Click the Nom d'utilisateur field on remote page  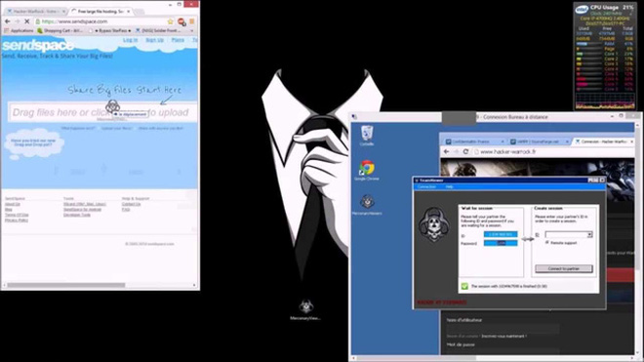click(503, 328)
